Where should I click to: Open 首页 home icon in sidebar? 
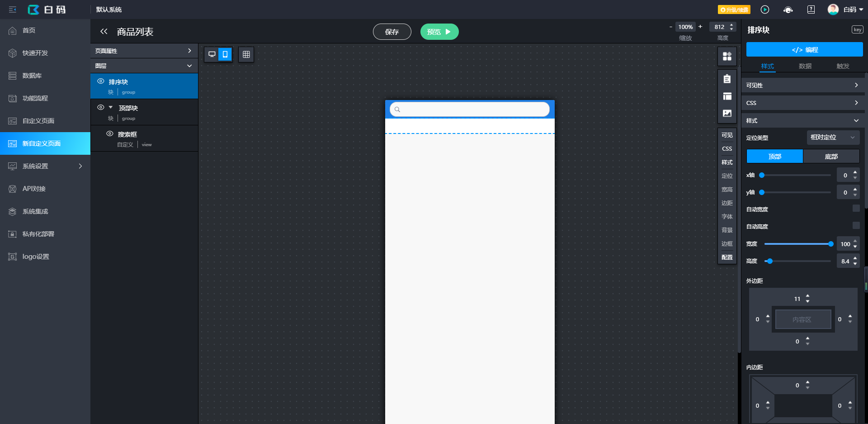pyautogui.click(x=13, y=30)
